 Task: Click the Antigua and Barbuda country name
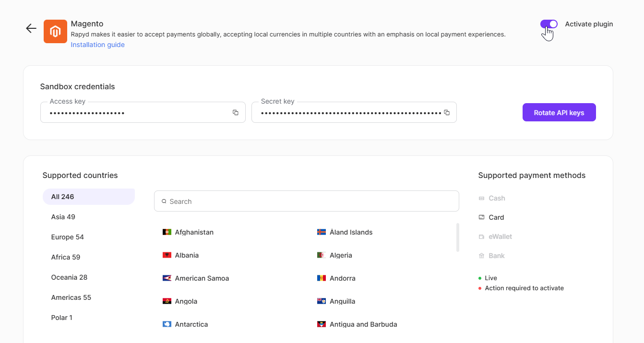coord(363,324)
